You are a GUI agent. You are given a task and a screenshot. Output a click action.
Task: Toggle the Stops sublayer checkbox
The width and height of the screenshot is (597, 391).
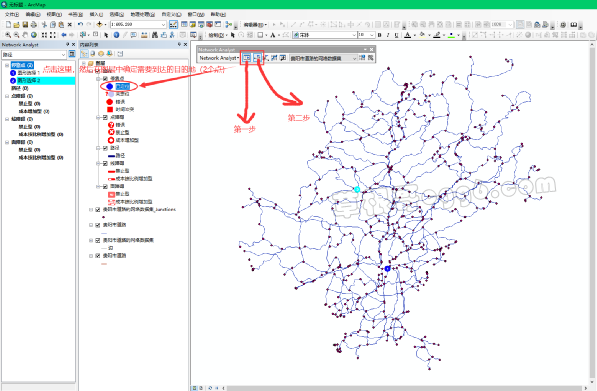coord(105,78)
